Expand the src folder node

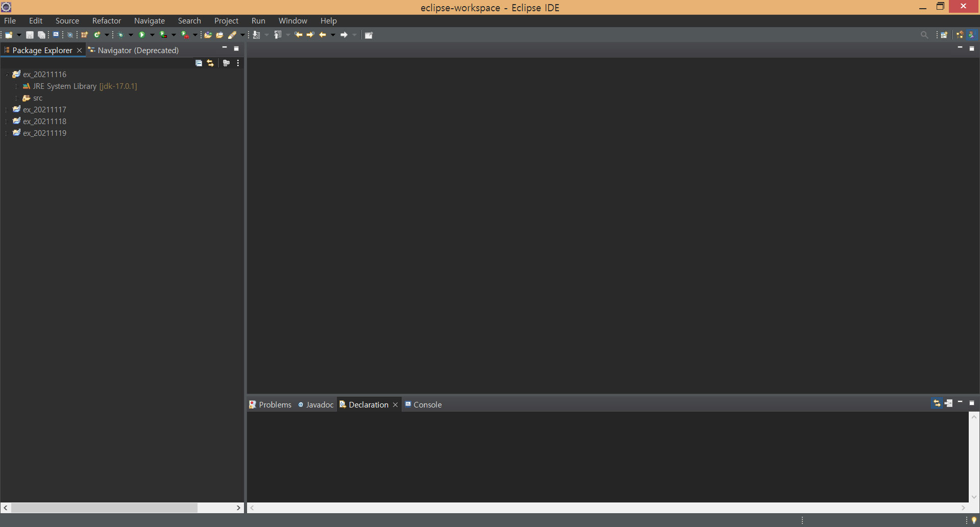click(x=16, y=98)
